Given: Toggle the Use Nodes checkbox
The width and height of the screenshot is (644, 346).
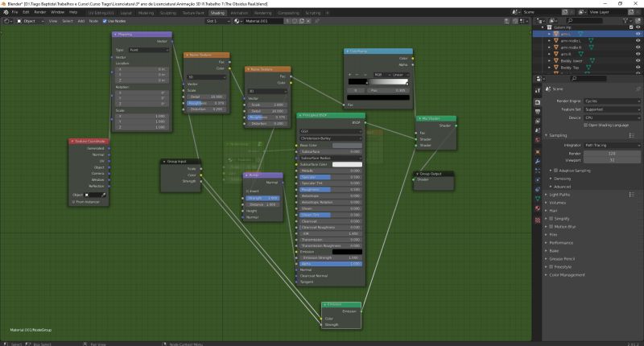Looking at the screenshot, I should [x=105, y=21].
